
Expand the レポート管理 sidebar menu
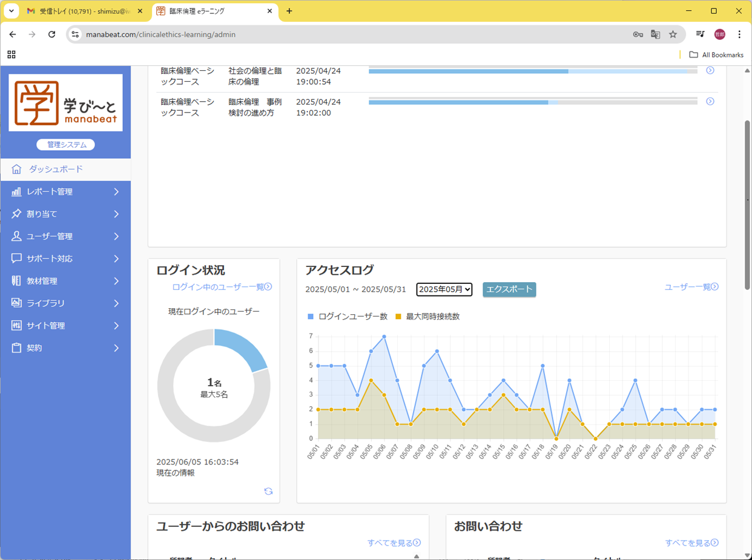coord(65,192)
